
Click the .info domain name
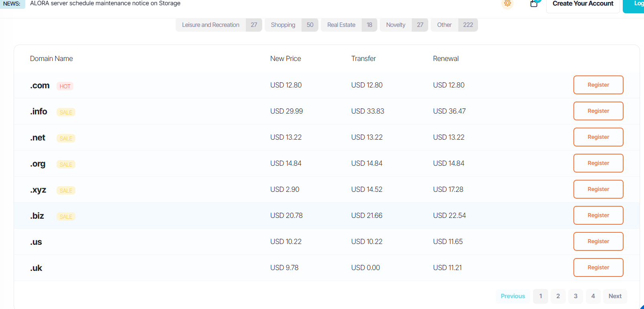(38, 112)
